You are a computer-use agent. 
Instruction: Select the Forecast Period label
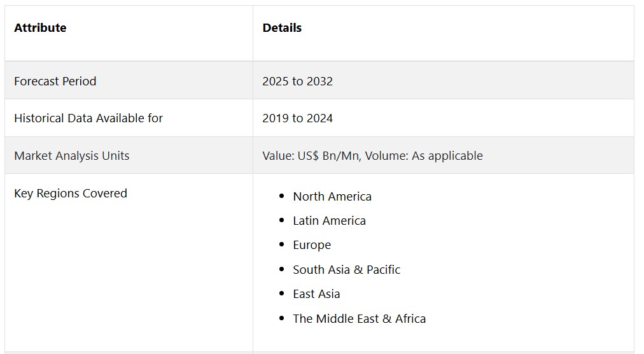tap(55, 81)
